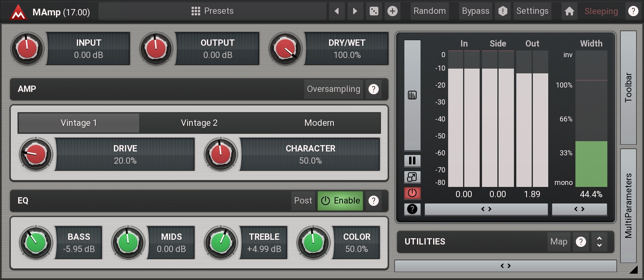Toggle the EQ Enable button

[341, 201]
